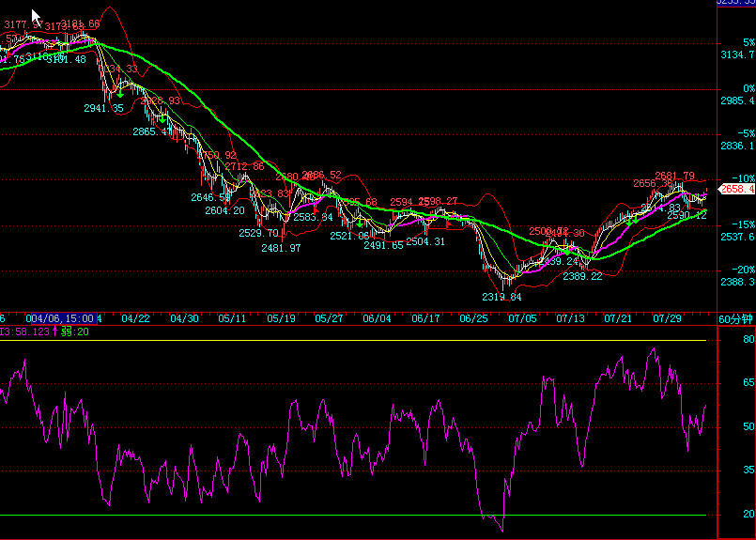Click the 2712.86 high price label
The image size is (756, 540).
click(x=244, y=166)
